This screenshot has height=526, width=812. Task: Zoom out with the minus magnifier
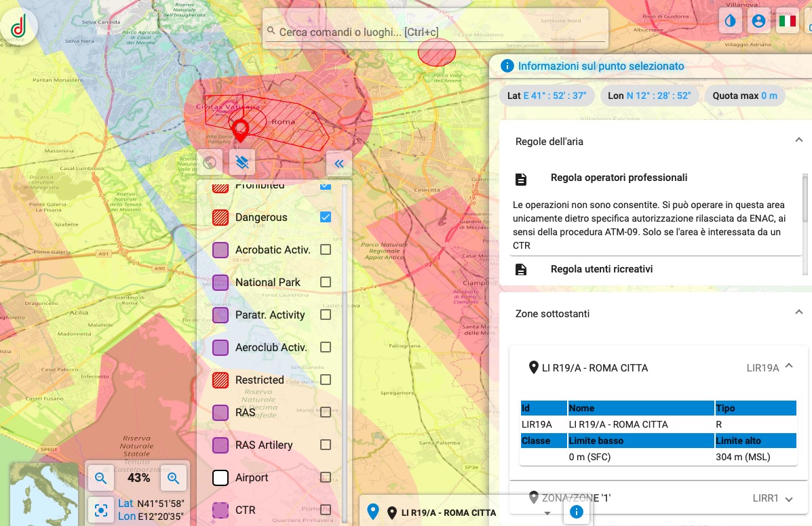[x=101, y=478]
